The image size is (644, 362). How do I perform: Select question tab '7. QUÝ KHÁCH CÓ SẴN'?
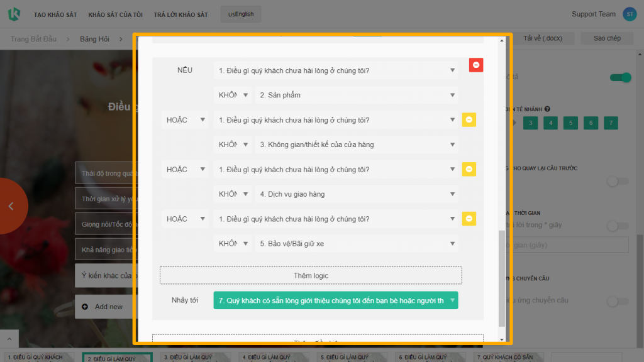(508, 357)
